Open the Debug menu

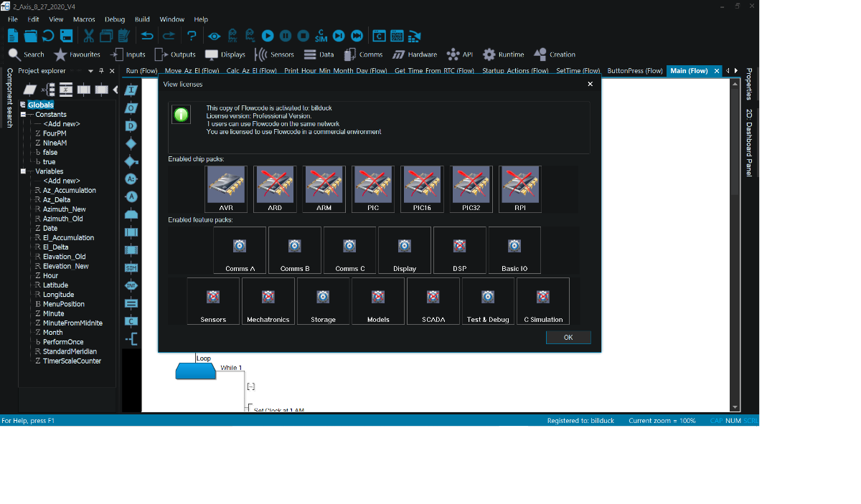click(115, 19)
